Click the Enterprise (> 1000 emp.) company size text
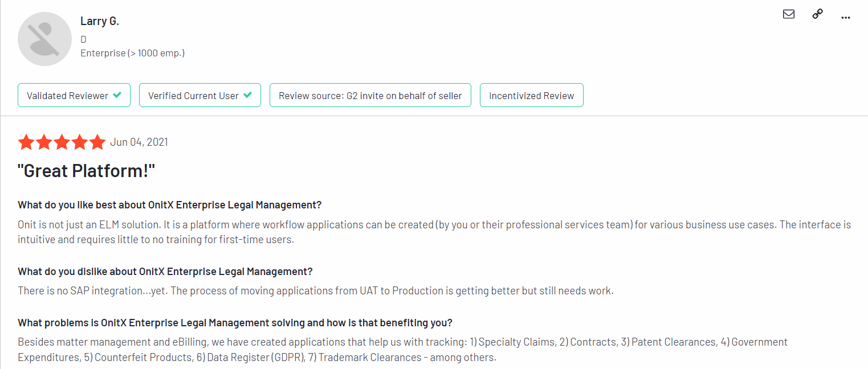The width and height of the screenshot is (868, 369). (x=133, y=53)
